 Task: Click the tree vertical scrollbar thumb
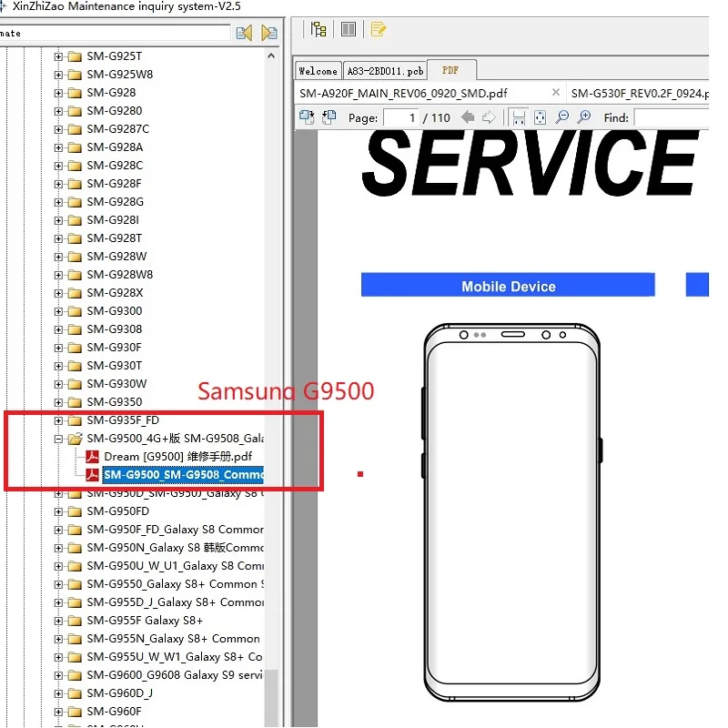[271, 698]
